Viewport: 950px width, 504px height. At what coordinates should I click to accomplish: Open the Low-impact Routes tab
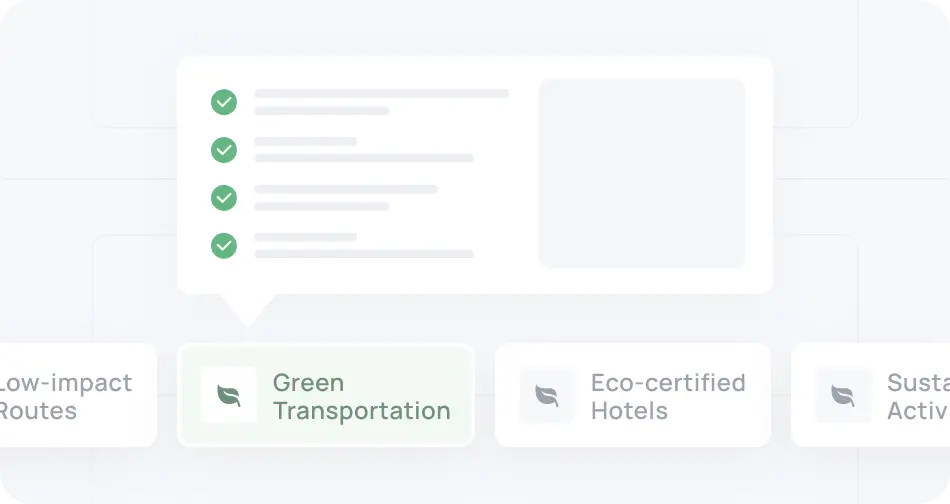click(x=65, y=396)
